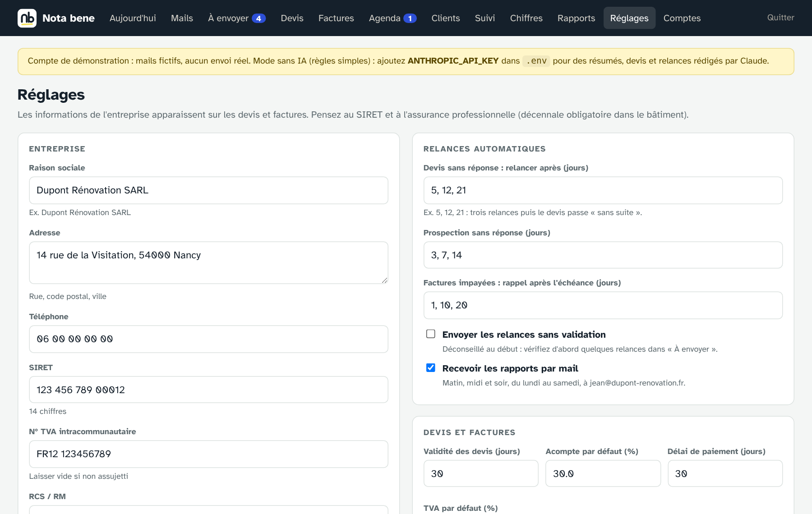Viewport: 812px width, 514px height.
Task: Click the .env code snippet
Action: click(536, 61)
